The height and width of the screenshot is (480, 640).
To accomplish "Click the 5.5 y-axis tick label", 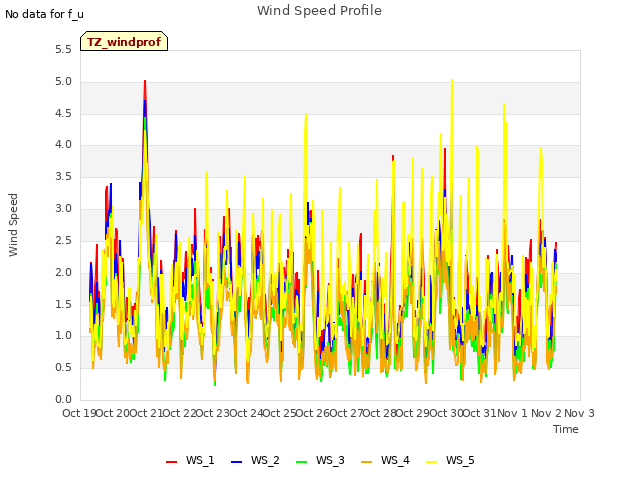I will [63, 50].
